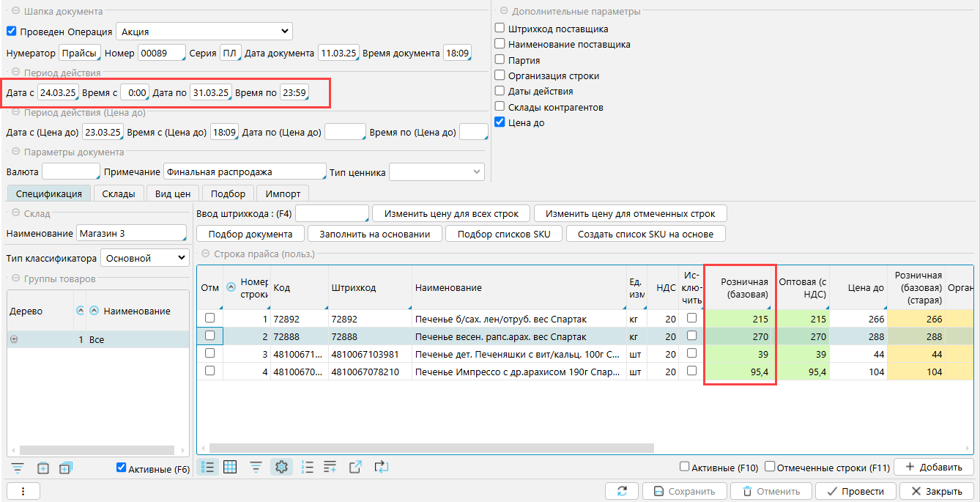Click the Примечание field Финальная распродажа
Image resolution: width=980 pixels, height=502 pixels.
pyautogui.click(x=244, y=171)
